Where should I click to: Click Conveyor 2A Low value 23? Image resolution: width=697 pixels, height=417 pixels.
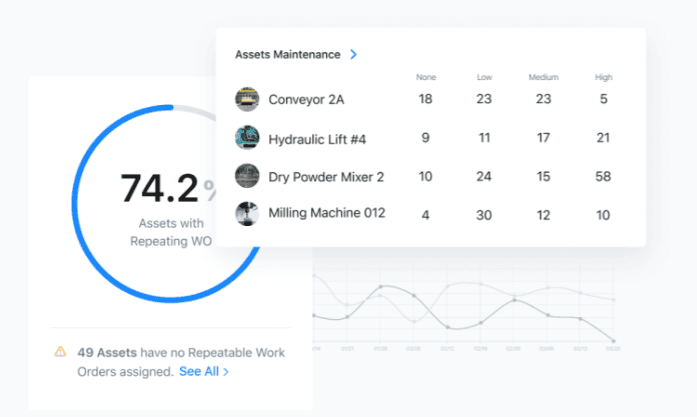click(x=484, y=99)
